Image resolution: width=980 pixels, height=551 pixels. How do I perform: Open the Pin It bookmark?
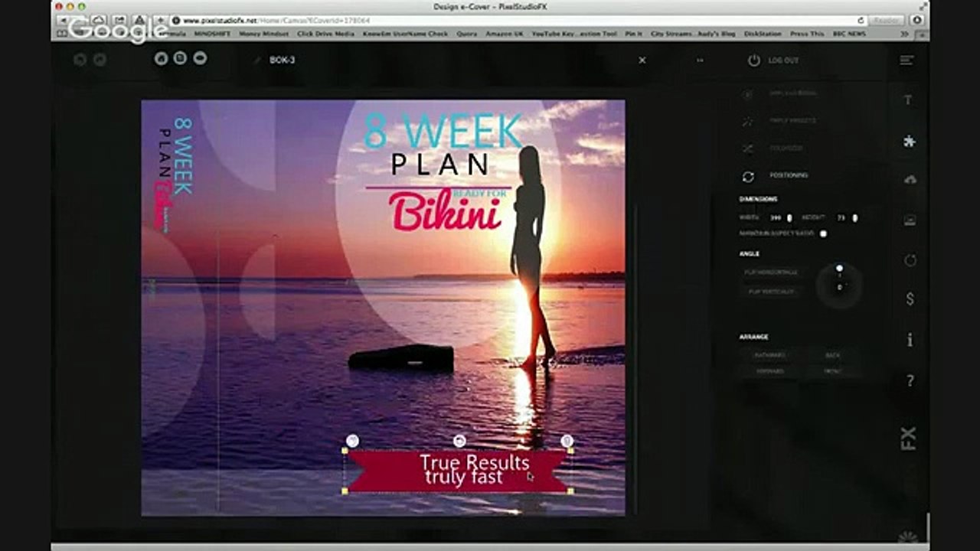pos(633,34)
